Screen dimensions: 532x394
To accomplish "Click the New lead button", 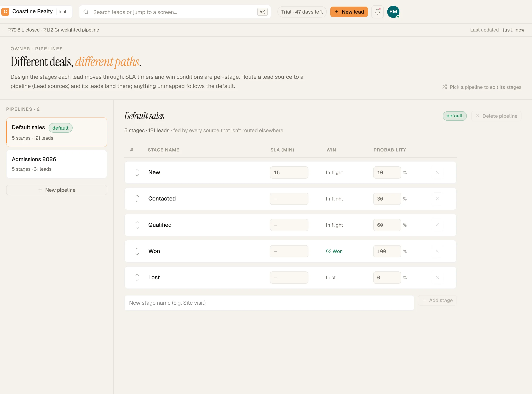I will 349,12.
